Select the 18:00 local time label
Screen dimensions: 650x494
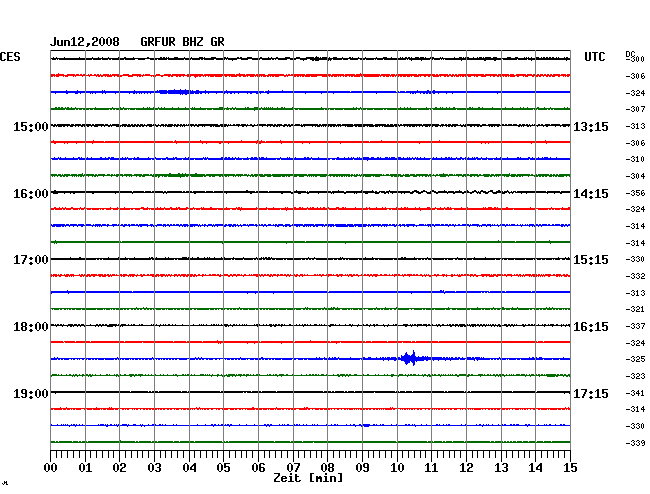[x=31, y=327]
